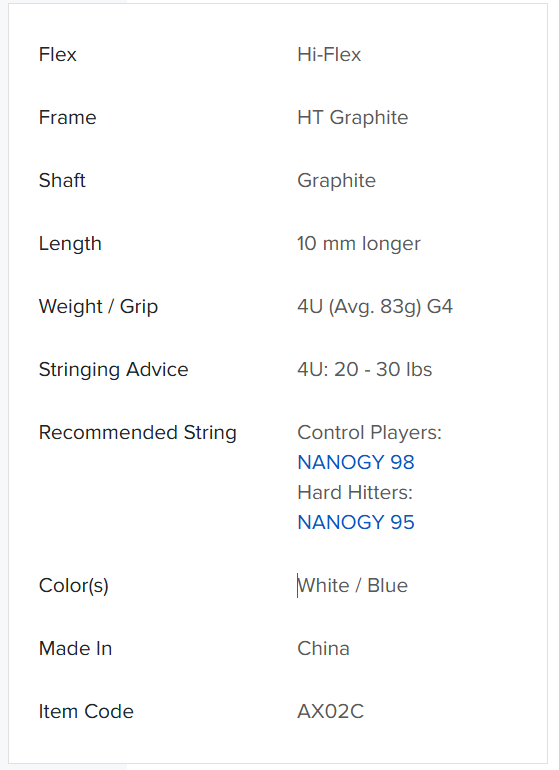Click the Graphite shaft value
Image resolution: width=559 pixels, height=770 pixels.
click(x=336, y=180)
